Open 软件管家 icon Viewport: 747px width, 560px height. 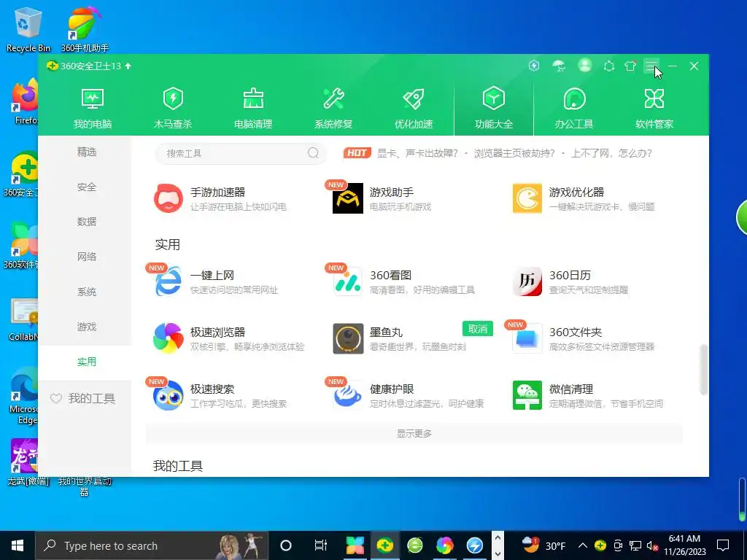pos(654,98)
